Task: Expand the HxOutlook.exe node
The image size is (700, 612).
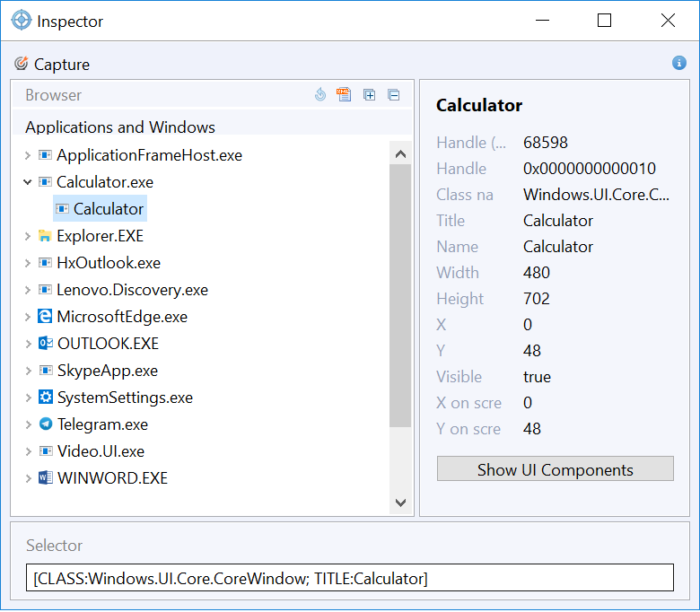Action: tap(28, 263)
